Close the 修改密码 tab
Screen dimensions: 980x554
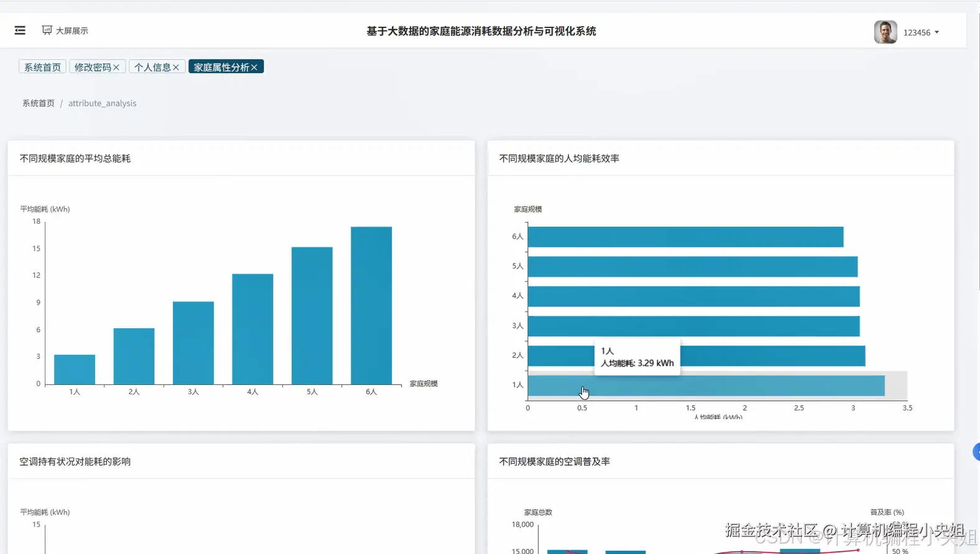pyautogui.click(x=116, y=67)
